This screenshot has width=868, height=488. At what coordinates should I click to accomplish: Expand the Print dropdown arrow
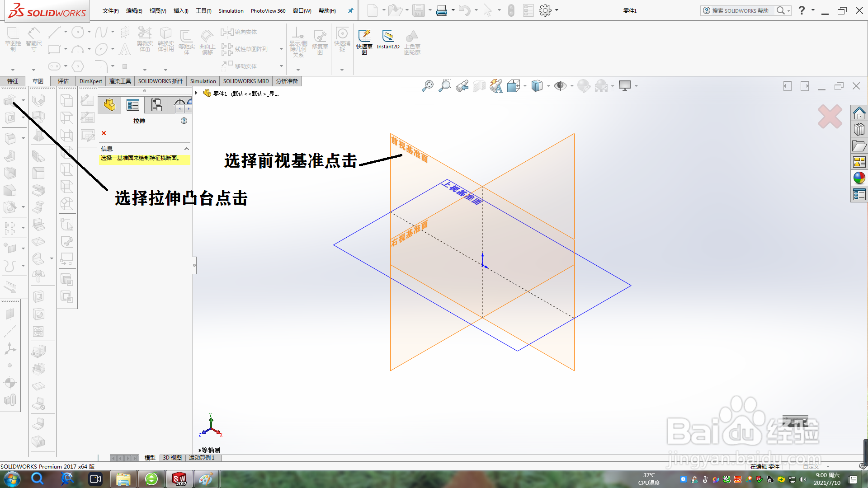[x=453, y=10]
